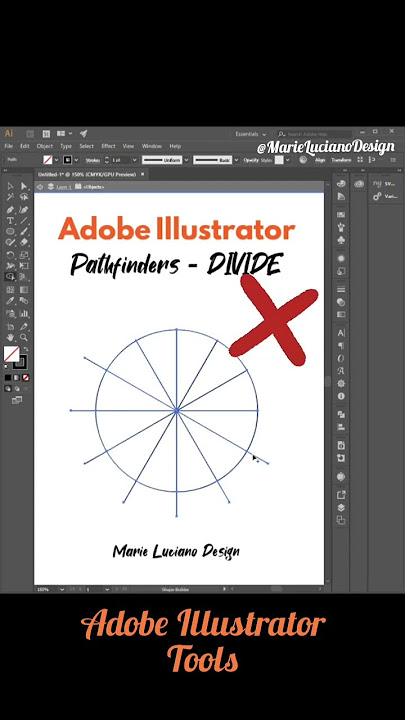
Task: Select the Free Transform tool
Action: (x=24, y=265)
